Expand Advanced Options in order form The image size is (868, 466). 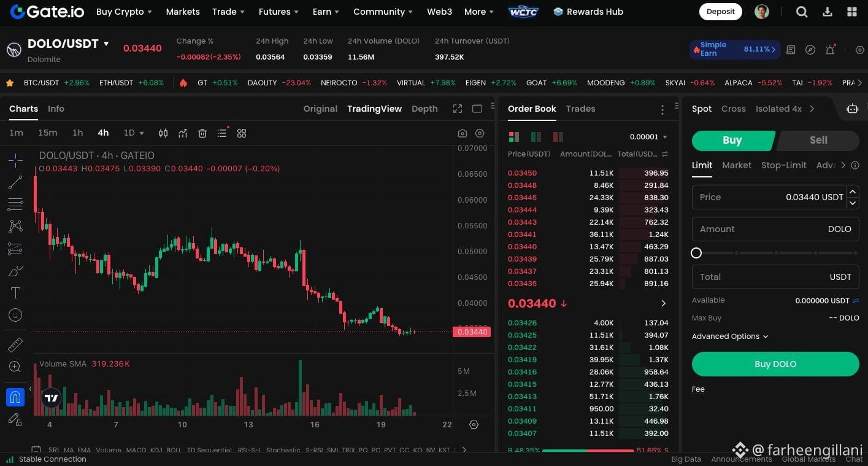[x=730, y=336]
